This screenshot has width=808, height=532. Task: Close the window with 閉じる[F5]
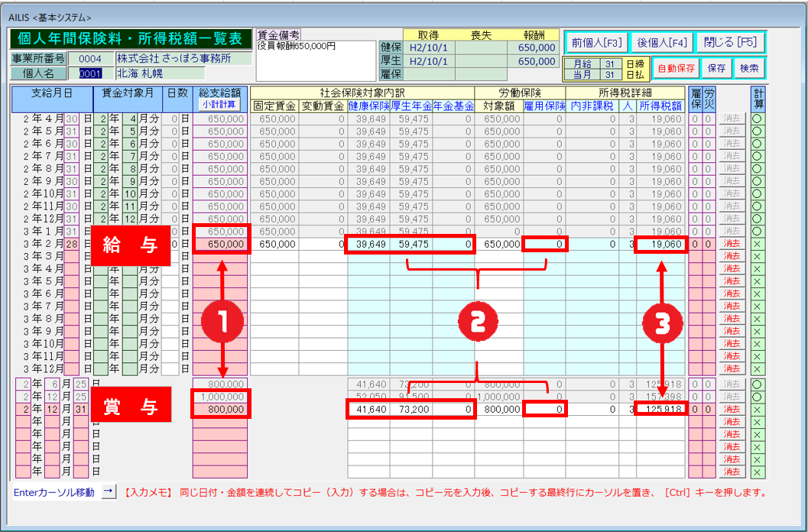click(x=730, y=42)
